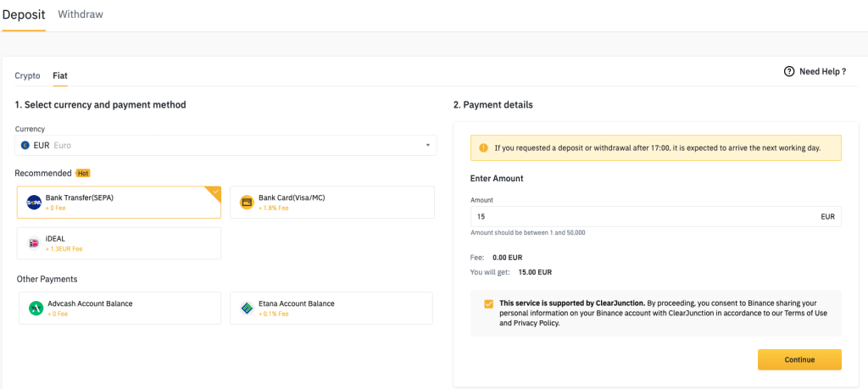The height and width of the screenshot is (389, 868).
Task: Click the Euro currency flag icon
Action: click(x=25, y=146)
